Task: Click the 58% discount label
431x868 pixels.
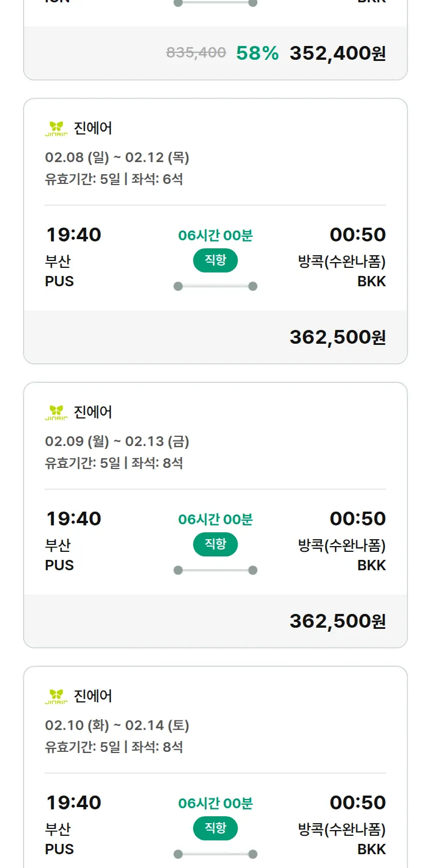Action: [257, 53]
